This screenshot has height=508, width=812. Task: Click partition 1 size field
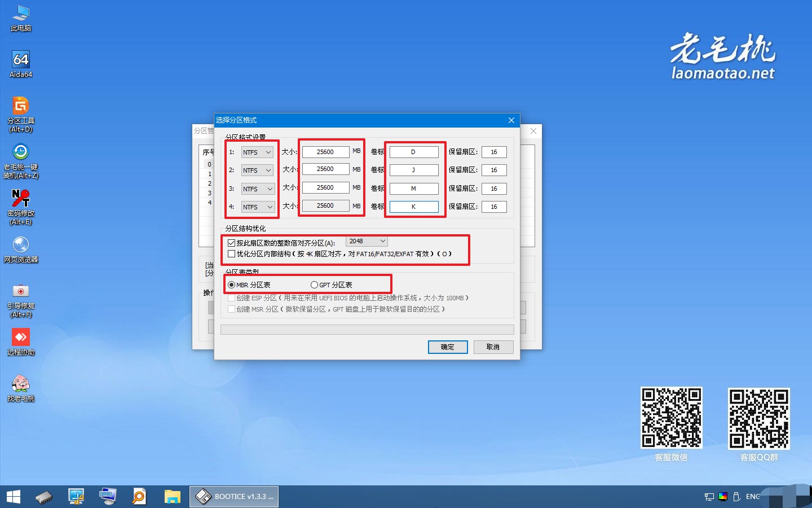click(x=325, y=152)
